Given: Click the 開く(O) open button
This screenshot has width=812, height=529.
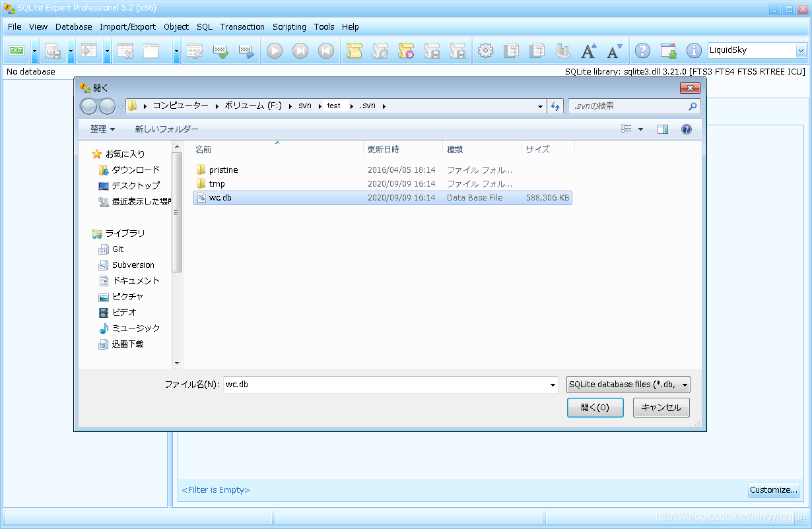Looking at the screenshot, I should coord(595,408).
